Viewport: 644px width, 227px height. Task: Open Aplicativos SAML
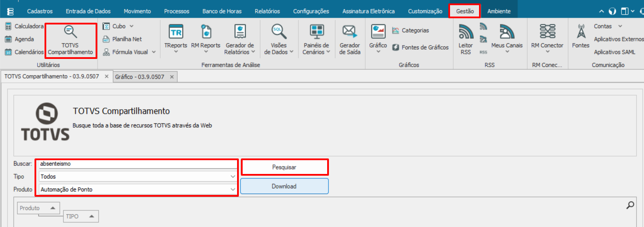pyautogui.click(x=614, y=52)
